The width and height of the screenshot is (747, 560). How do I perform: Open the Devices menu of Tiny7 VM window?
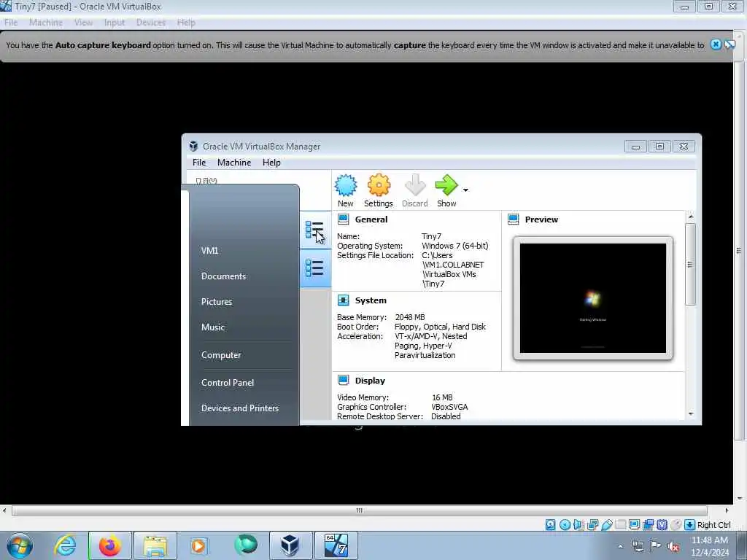pos(150,23)
